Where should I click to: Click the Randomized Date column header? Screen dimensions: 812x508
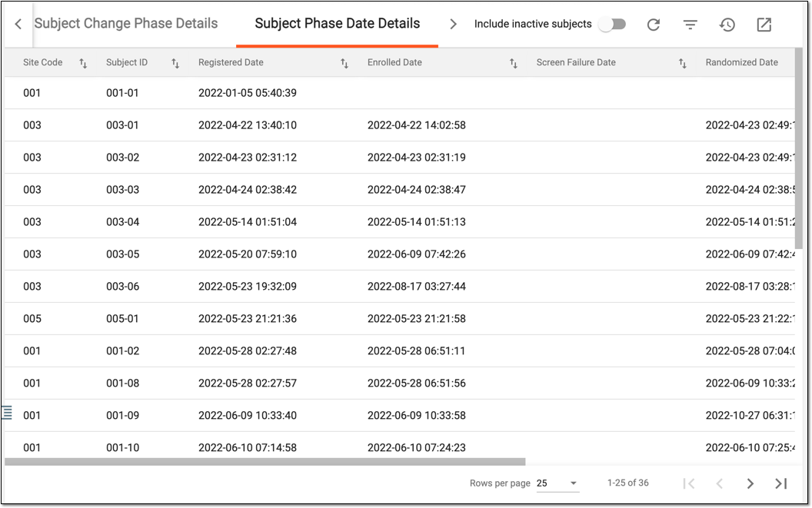pos(741,62)
